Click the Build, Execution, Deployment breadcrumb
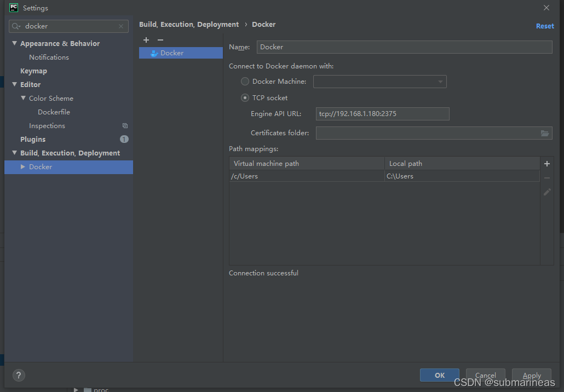The width and height of the screenshot is (564, 392). [x=189, y=25]
